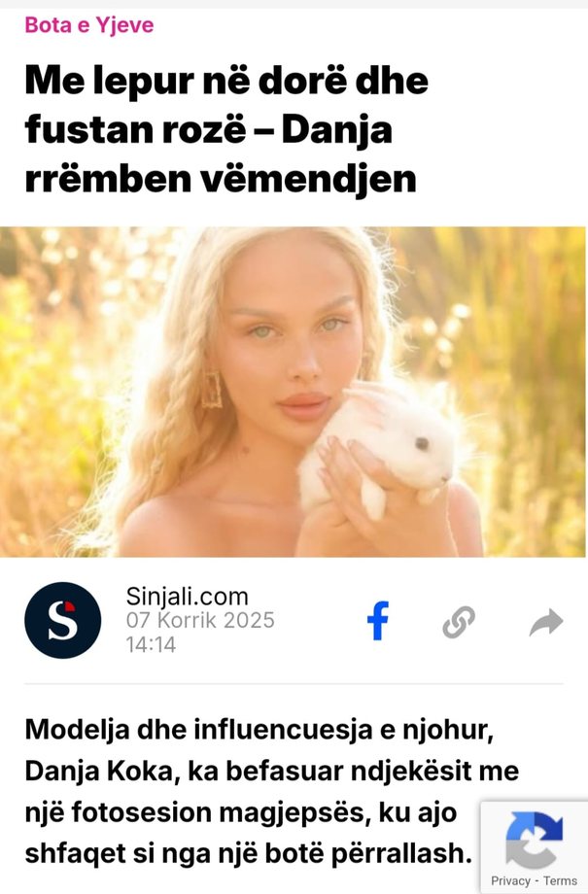
Task: Open share options with the arrow icon
Action: (x=546, y=622)
